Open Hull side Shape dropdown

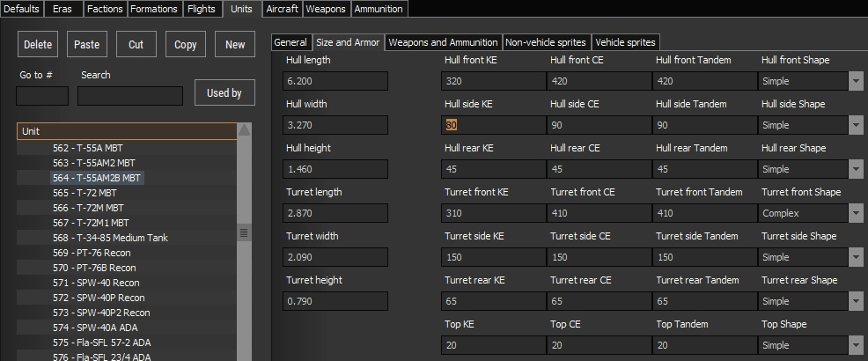pos(856,125)
